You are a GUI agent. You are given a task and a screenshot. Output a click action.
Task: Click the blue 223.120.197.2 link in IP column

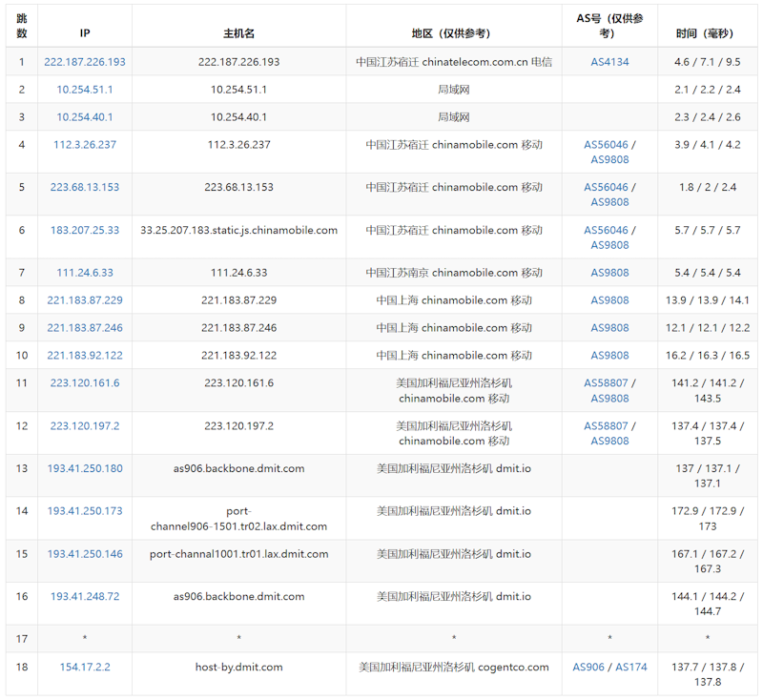(85, 425)
